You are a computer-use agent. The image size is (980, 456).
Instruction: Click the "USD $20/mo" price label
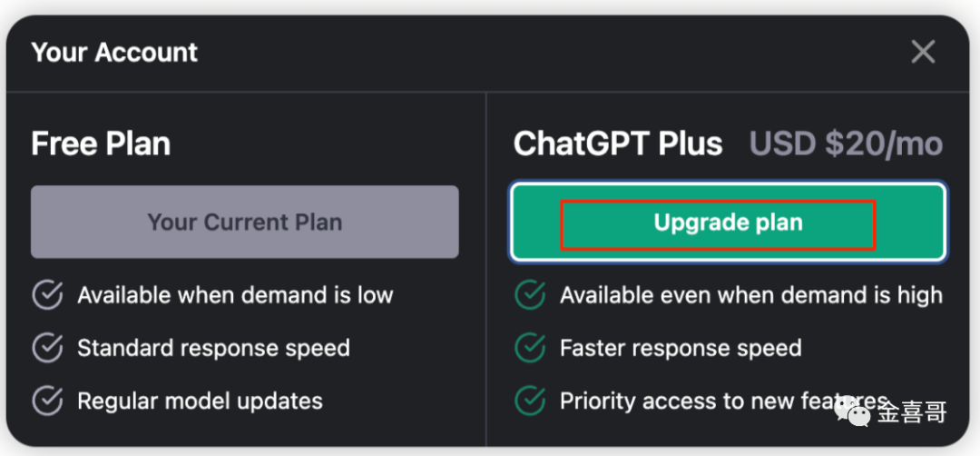(846, 144)
